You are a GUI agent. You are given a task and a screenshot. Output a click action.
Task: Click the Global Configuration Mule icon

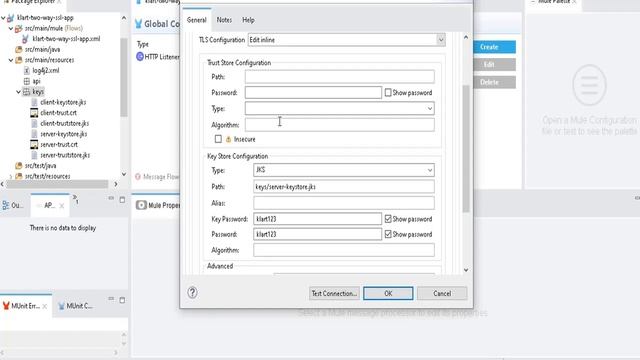138,24
